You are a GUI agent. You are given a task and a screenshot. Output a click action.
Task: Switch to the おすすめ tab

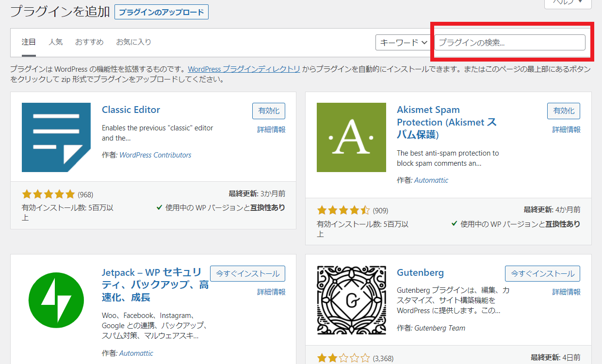(x=89, y=42)
